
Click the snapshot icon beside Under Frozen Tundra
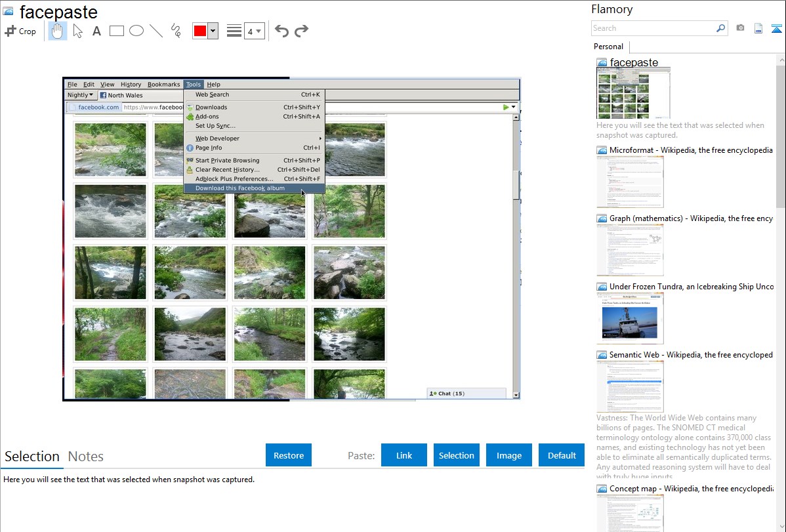coord(602,287)
